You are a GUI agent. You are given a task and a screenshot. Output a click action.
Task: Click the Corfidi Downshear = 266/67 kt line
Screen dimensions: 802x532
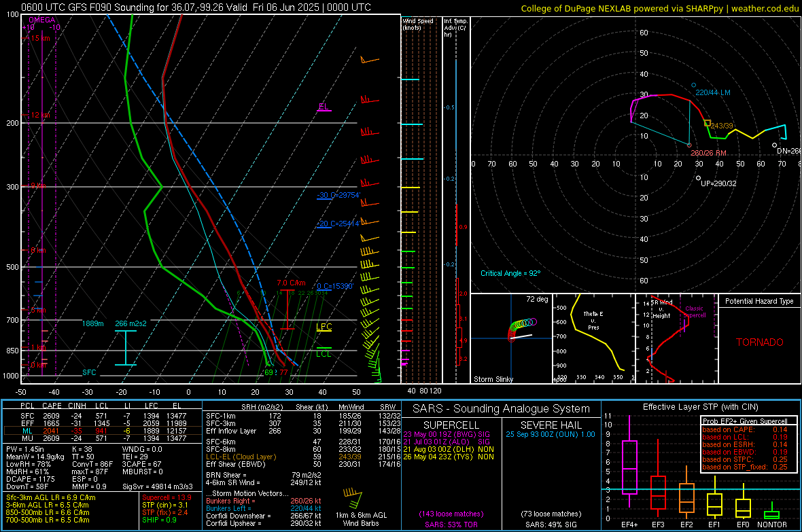264,516
